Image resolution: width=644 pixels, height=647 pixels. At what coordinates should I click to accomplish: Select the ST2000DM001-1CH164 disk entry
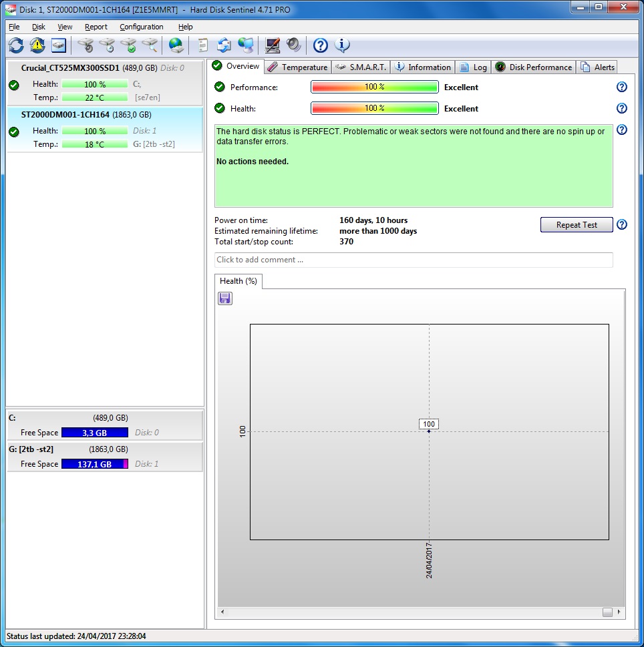[x=105, y=130]
